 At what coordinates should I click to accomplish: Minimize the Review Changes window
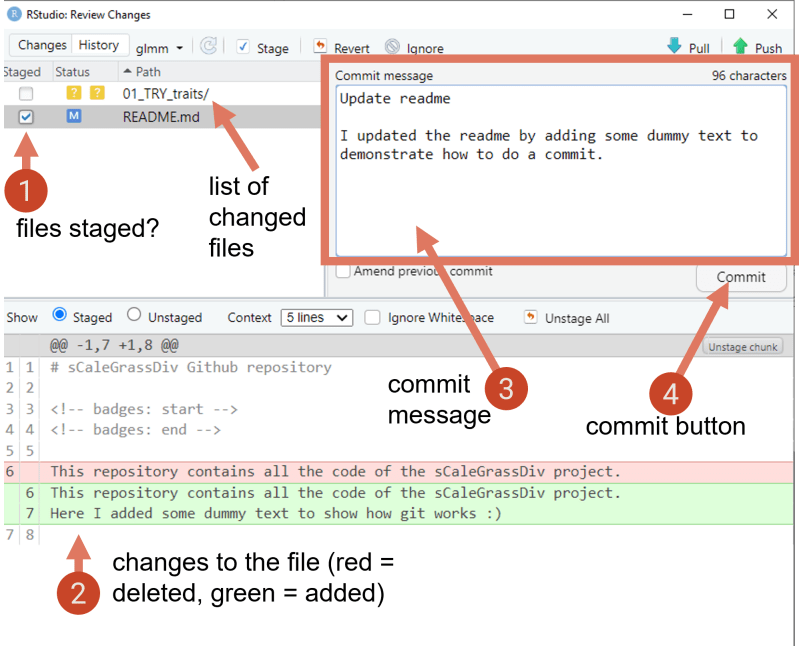(x=687, y=14)
